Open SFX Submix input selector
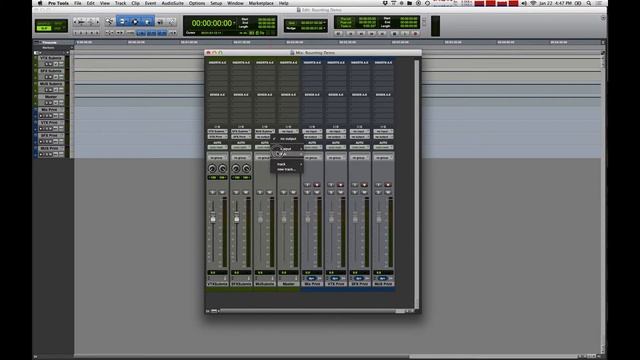The width and height of the screenshot is (640, 360). 241,131
